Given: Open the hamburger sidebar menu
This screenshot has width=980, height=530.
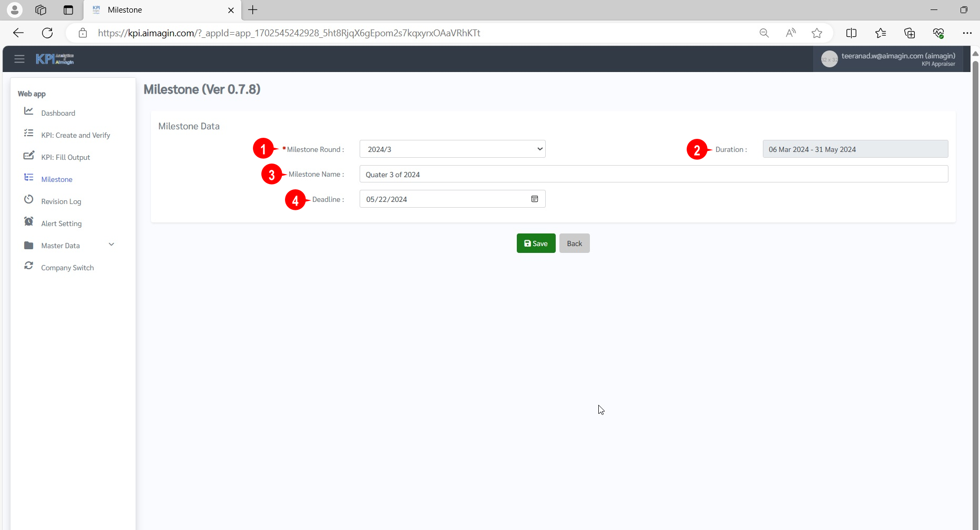Looking at the screenshot, I should (x=19, y=59).
